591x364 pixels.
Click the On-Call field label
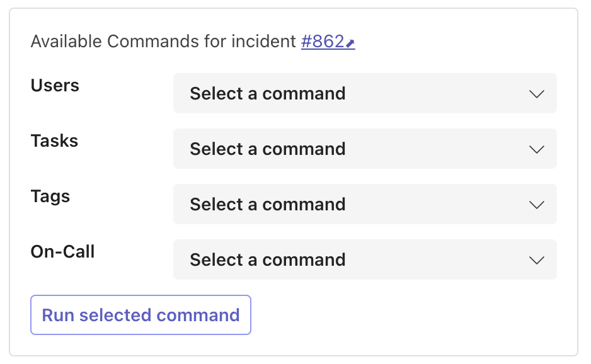pyautogui.click(x=62, y=251)
